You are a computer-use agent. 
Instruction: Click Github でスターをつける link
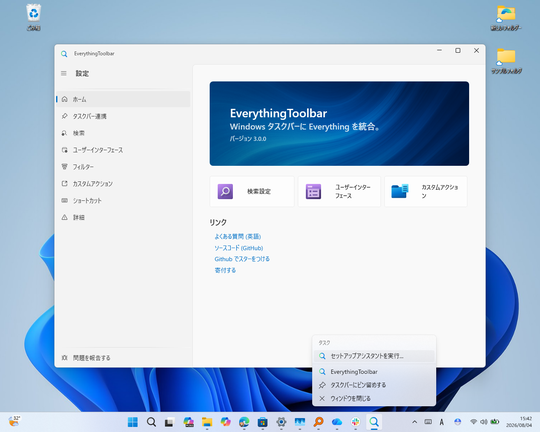tap(242, 259)
